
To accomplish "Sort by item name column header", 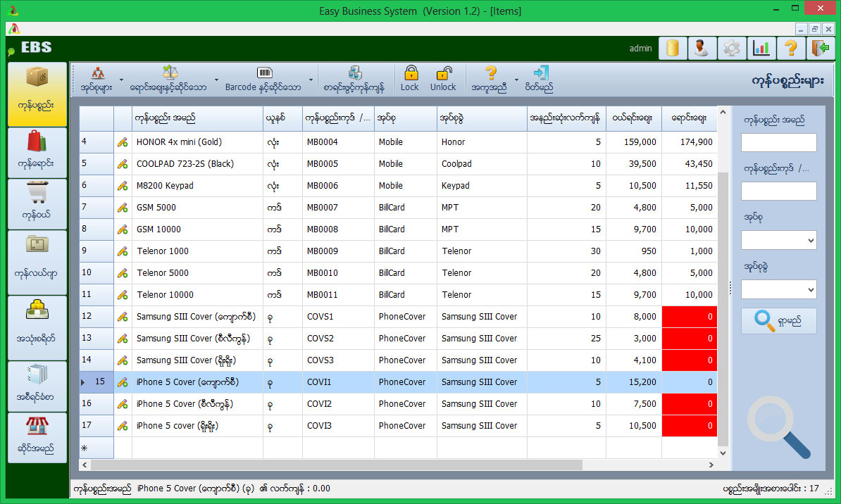I will 197,118.
